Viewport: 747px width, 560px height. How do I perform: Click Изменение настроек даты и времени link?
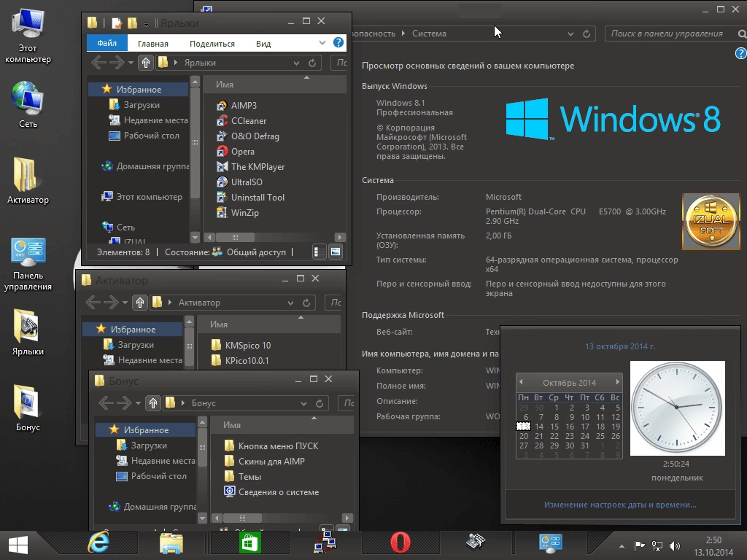(x=620, y=505)
